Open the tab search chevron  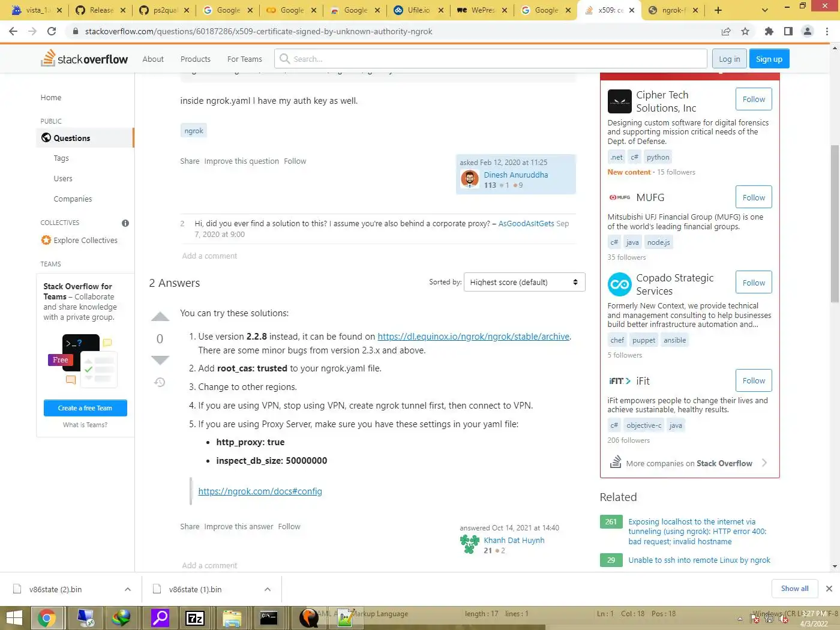pos(764,10)
